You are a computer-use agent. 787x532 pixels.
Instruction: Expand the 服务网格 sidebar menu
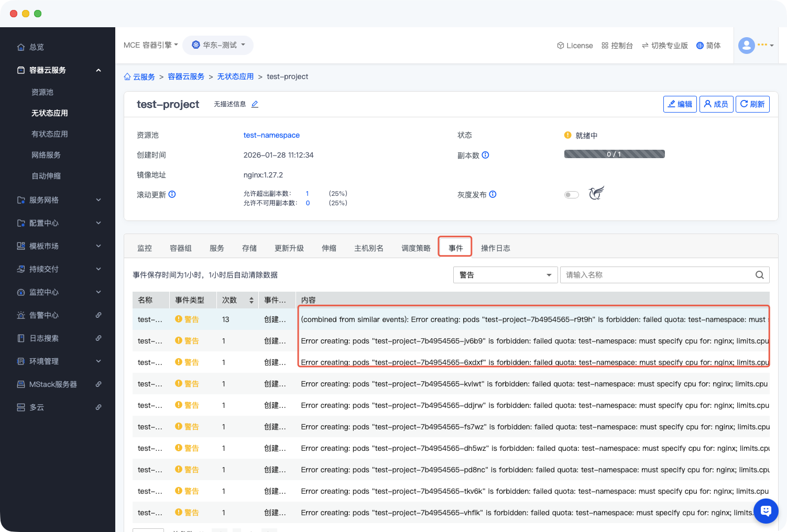pos(58,200)
